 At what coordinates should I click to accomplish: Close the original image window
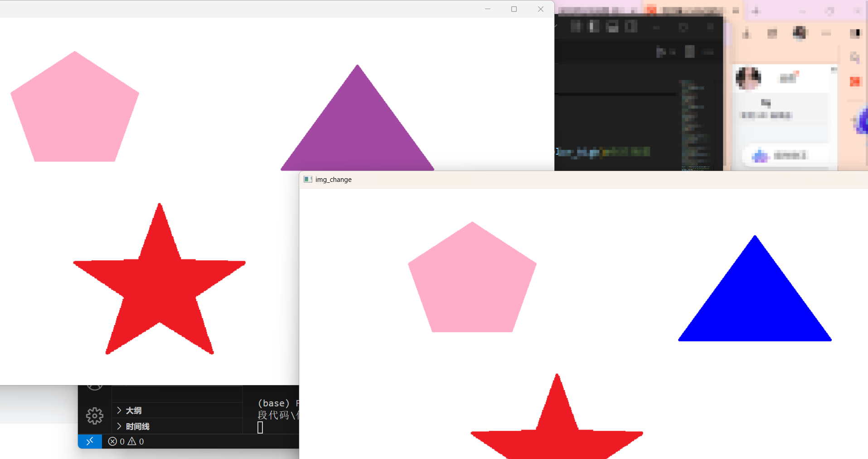tap(541, 9)
